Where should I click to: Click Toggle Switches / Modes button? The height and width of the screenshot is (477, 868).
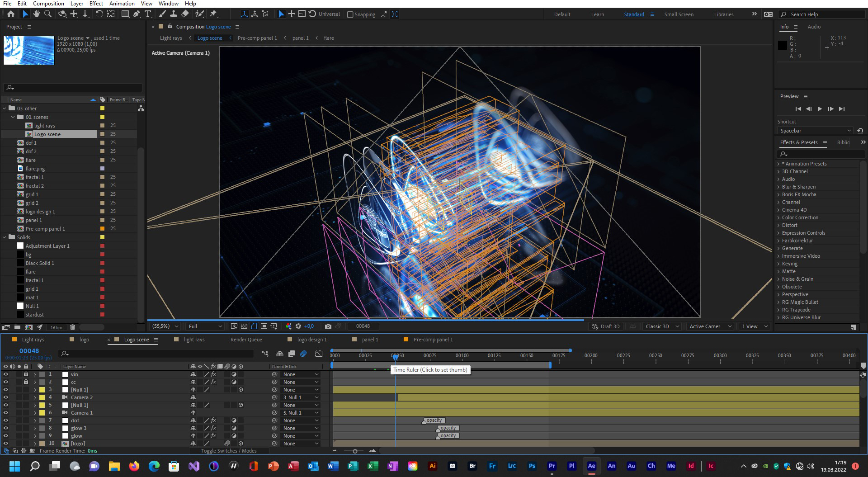click(229, 451)
